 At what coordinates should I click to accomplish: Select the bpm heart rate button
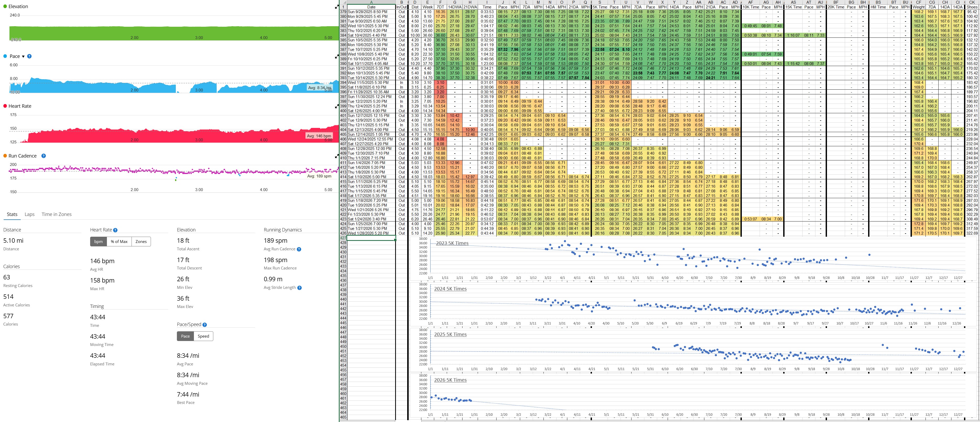coord(99,242)
